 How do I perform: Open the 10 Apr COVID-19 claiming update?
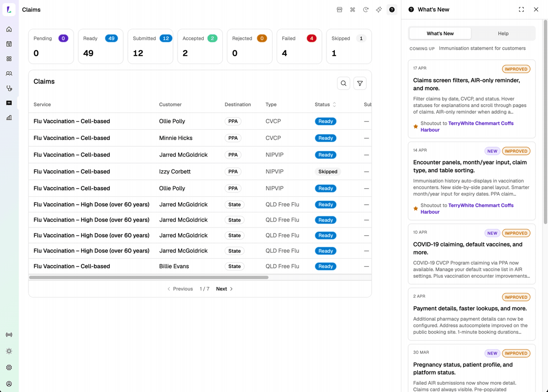(x=472, y=254)
